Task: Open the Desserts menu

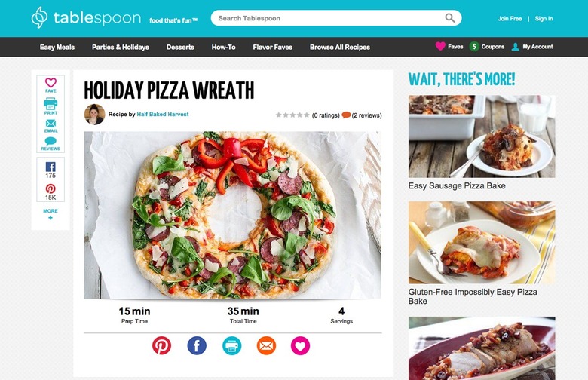Action: (180, 47)
